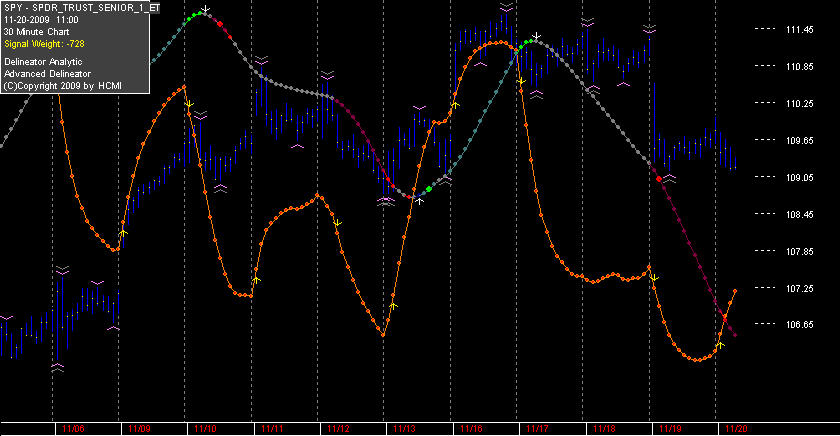The image size is (840, 436).
Task: Select the large red dot at 11/19 open
Action: tap(659, 179)
